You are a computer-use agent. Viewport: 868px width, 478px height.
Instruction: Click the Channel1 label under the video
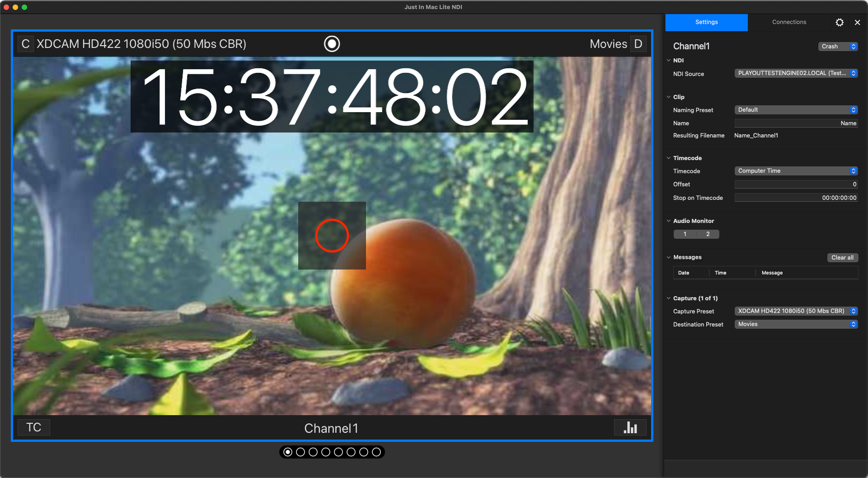(x=331, y=428)
